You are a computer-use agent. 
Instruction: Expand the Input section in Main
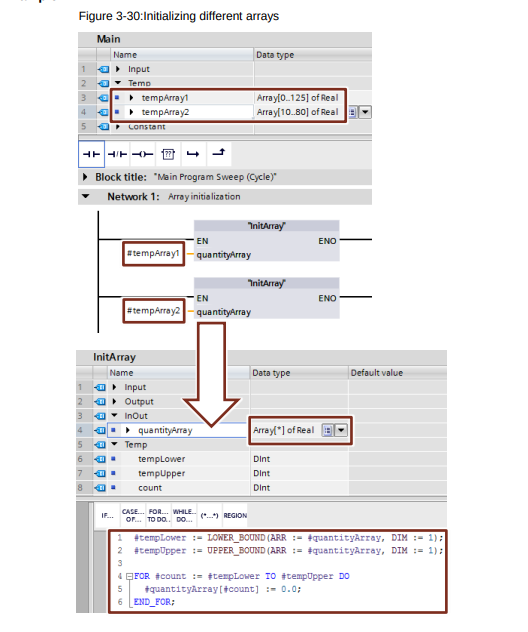click(118, 69)
